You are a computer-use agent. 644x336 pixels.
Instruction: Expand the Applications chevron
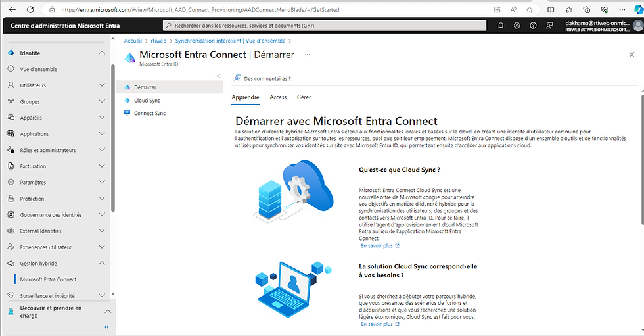[101, 133]
